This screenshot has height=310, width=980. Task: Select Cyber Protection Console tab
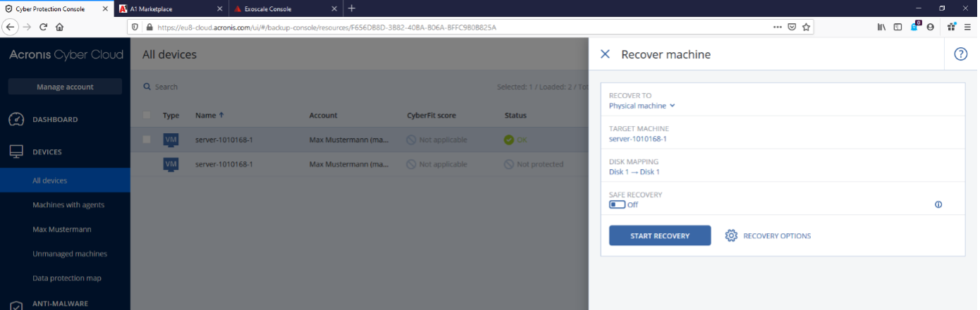coord(56,8)
